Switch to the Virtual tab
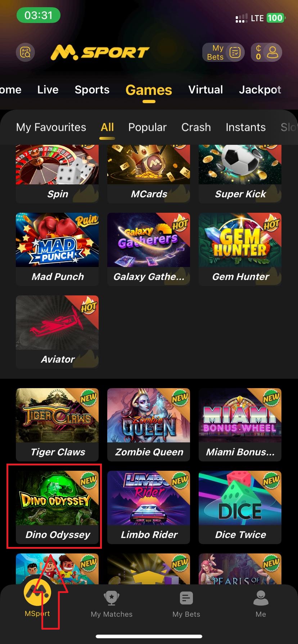298x644 pixels. [206, 89]
